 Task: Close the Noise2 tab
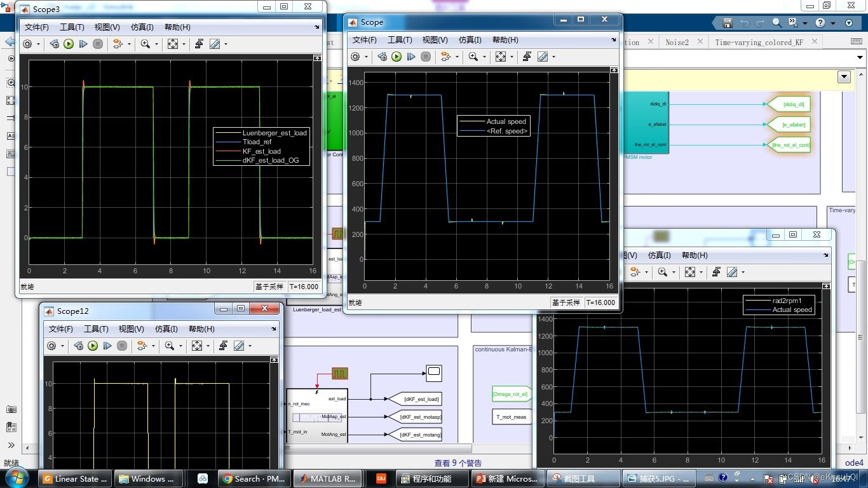click(700, 42)
